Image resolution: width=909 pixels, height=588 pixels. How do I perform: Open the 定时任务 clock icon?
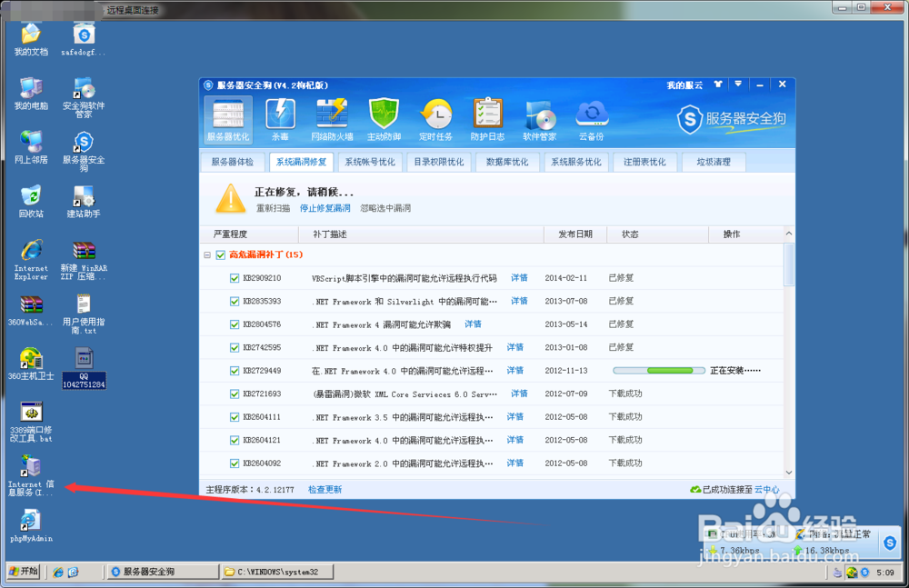[x=435, y=119]
